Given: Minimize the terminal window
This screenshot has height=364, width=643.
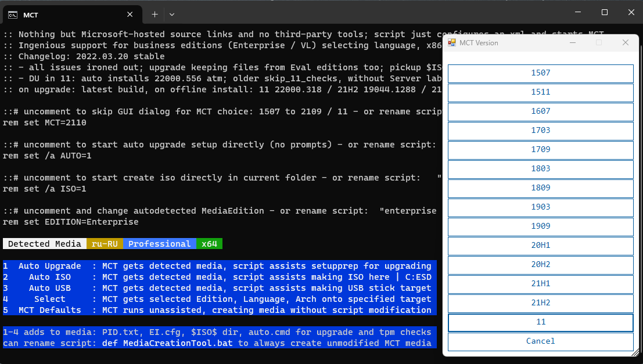Looking at the screenshot, I should click(578, 12).
